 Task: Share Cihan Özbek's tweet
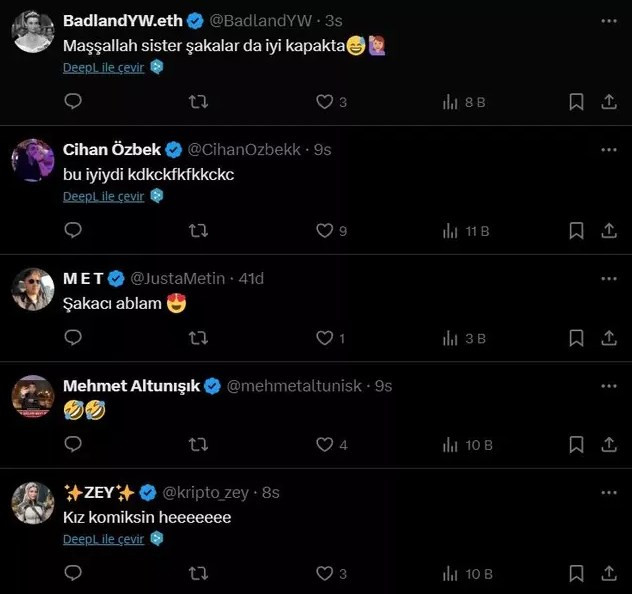(x=608, y=230)
